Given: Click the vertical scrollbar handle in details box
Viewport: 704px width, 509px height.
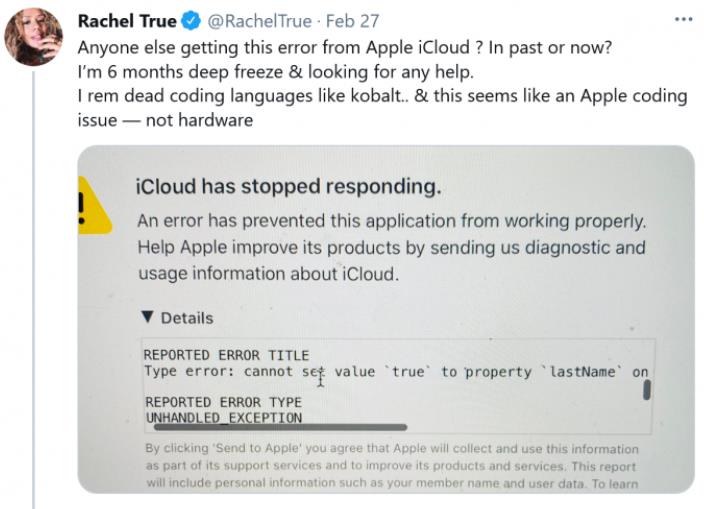Looking at the screenshot, I should point(646,390).
